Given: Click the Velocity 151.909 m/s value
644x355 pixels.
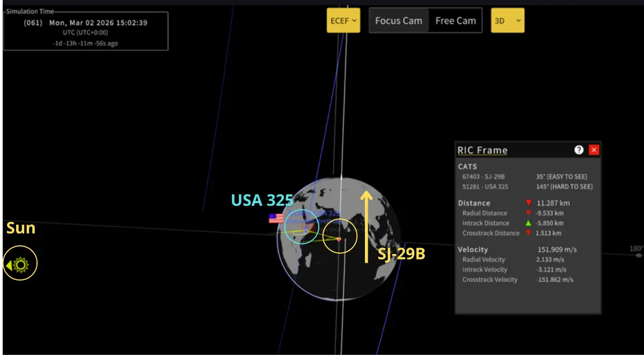Looking at the screenshot, I should pyautogui.click(x=558, y=250).
